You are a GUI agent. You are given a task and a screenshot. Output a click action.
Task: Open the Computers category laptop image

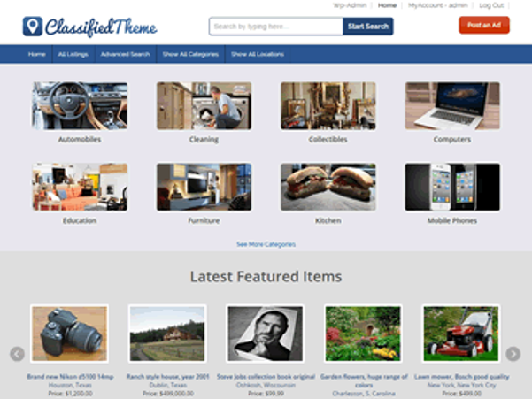(x=452, y=106)
